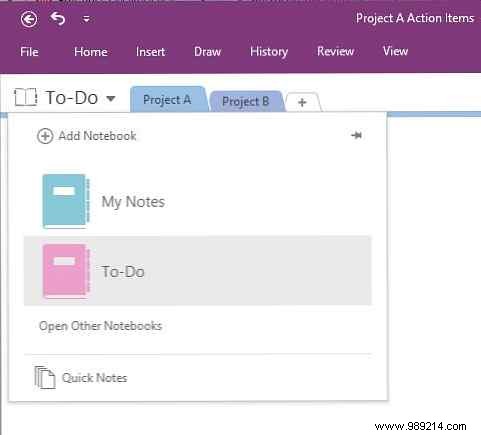This screenshot has width=481, height=435.
Task: Open the File menu
Action: click(29, 52)
